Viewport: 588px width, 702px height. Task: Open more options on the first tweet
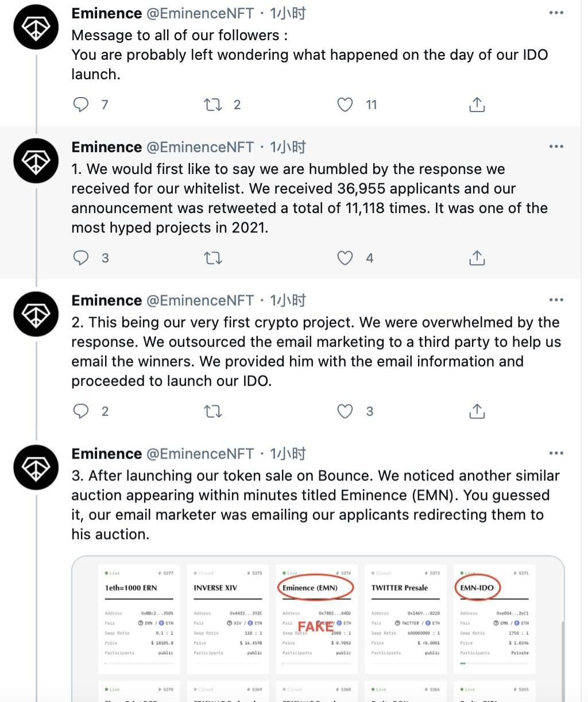click(x=556, y=13)
